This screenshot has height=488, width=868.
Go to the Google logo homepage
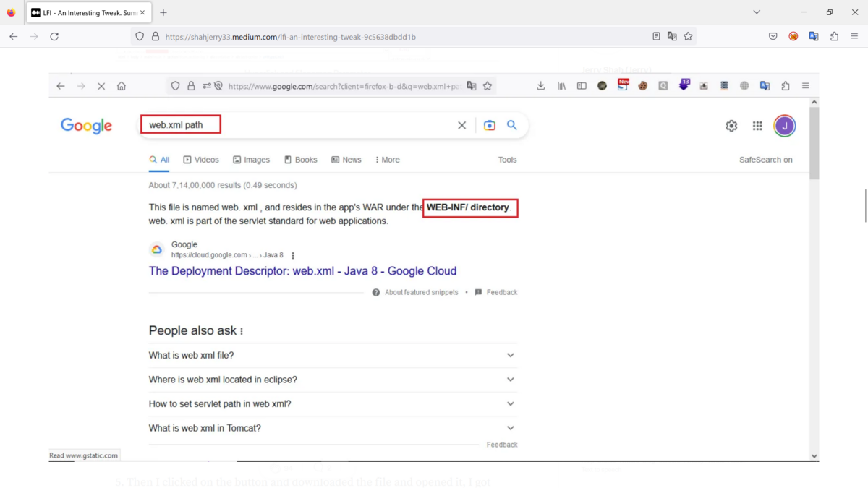[86, 126]
